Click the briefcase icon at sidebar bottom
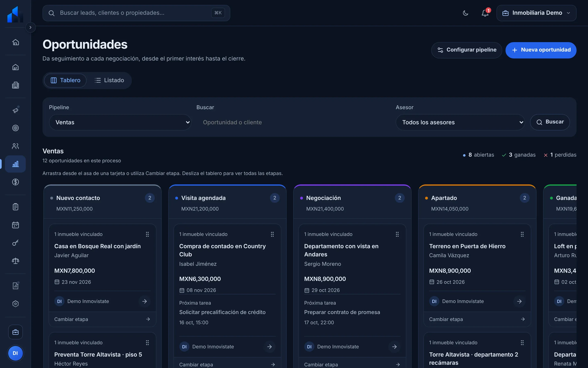Image resolution: width=588 pixels, height=368 pixels. 16,332
